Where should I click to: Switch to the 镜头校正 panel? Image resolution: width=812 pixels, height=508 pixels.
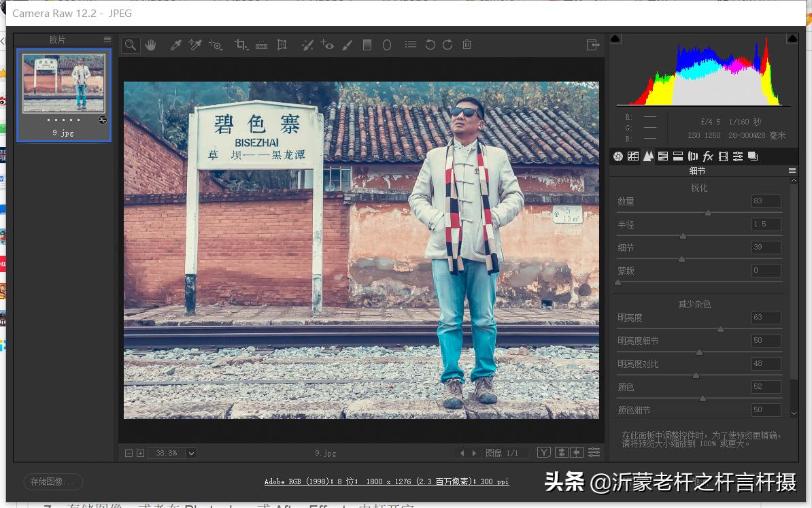(692, 156)
